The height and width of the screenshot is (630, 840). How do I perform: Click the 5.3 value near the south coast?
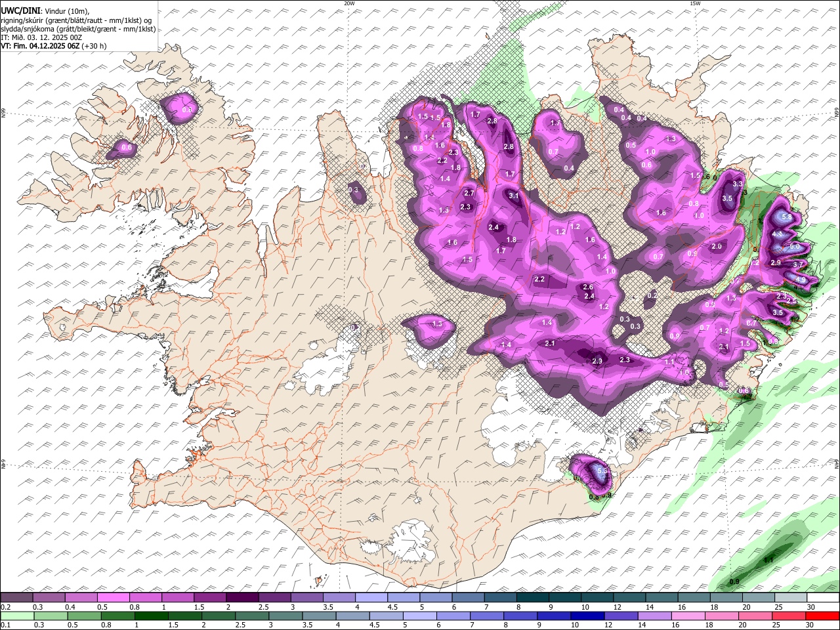(x=604, y=471)
